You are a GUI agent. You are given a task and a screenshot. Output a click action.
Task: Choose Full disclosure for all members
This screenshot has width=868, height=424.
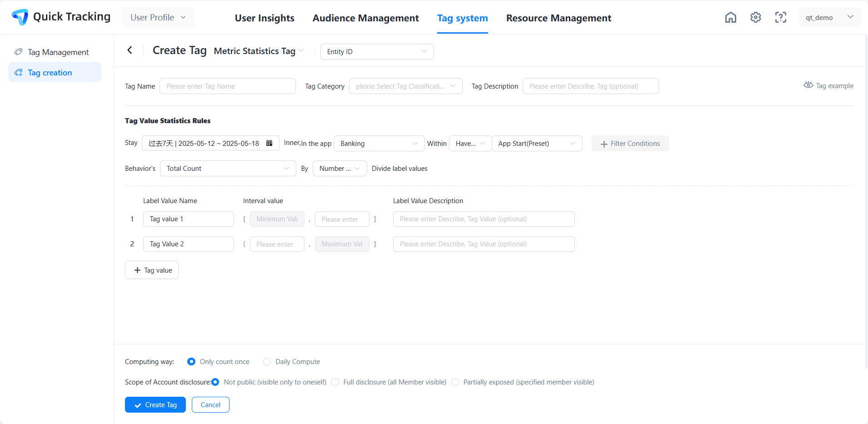[x=335, y=382]
